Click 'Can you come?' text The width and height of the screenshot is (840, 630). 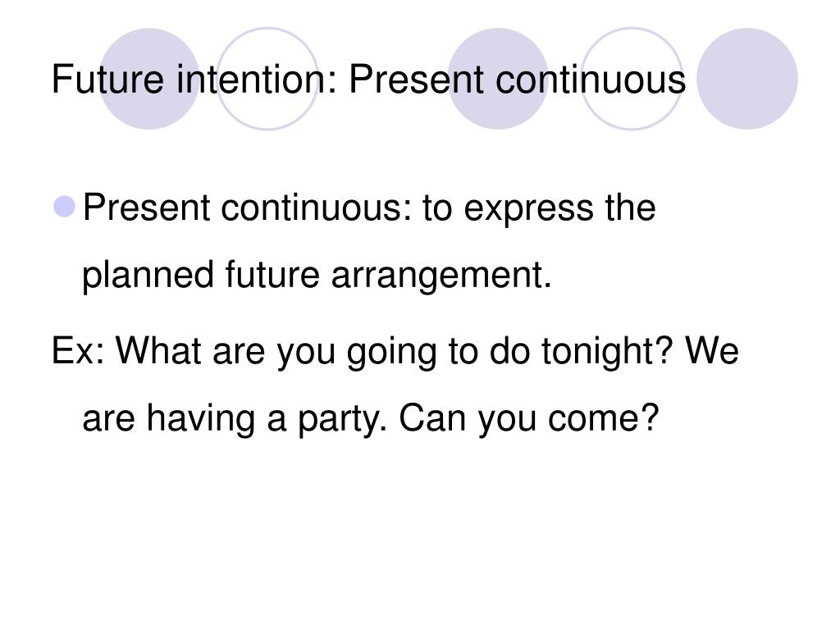pyautogui.click(x=529, y=419)
